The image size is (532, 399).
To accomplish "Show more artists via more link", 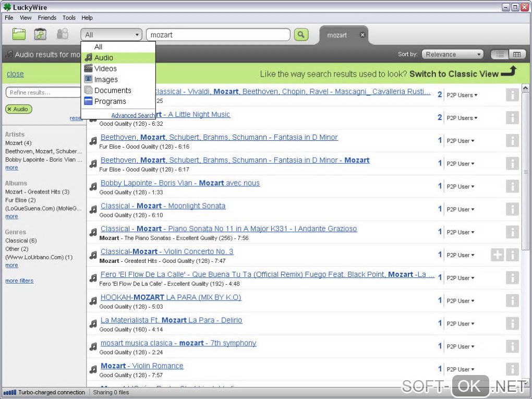I will 11,167.
